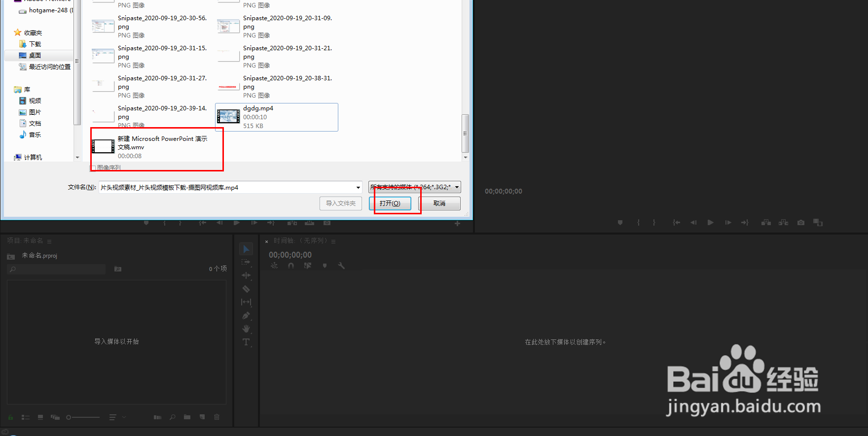Click the 打开(O) button

click(x=390, y=203)
